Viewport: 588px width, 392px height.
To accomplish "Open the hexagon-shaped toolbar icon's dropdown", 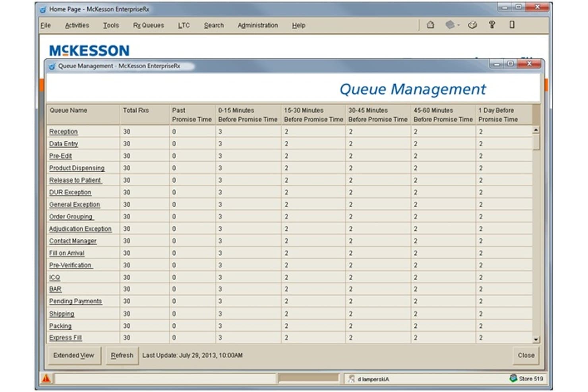I will coord(458,25).
